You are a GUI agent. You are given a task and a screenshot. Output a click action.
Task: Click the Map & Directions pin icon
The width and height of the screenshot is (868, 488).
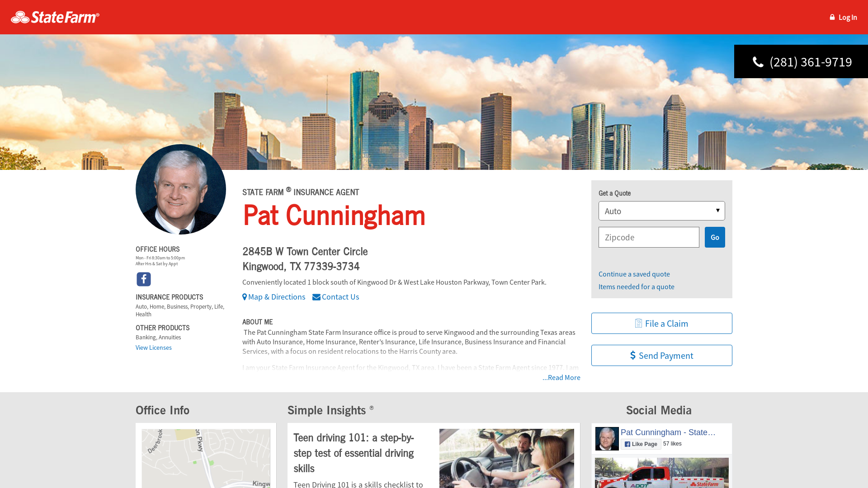point(245,297)
